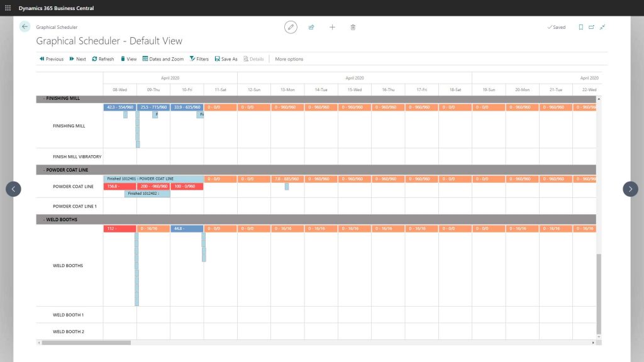Click the Delete trash icon

pos(353,27)
